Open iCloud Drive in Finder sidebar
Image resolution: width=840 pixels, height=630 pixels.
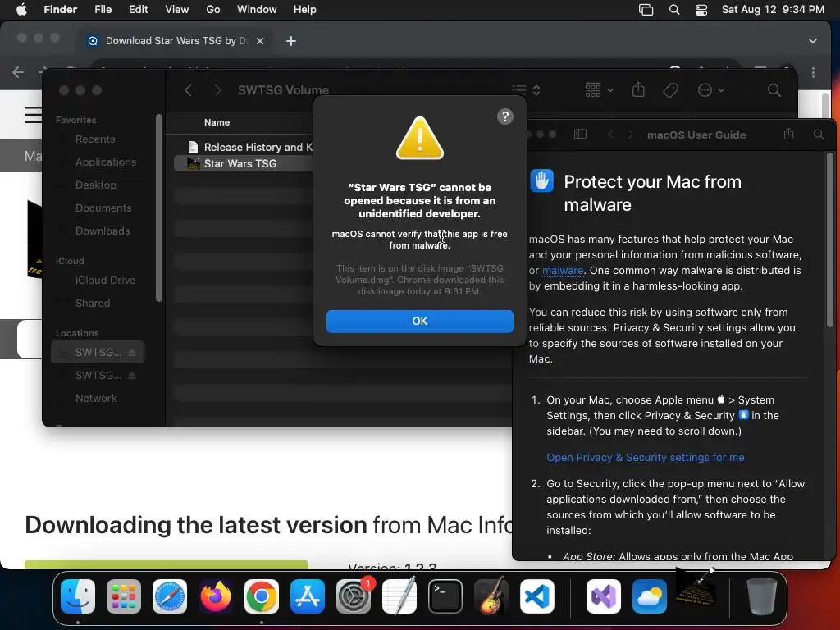click(105, 281)
